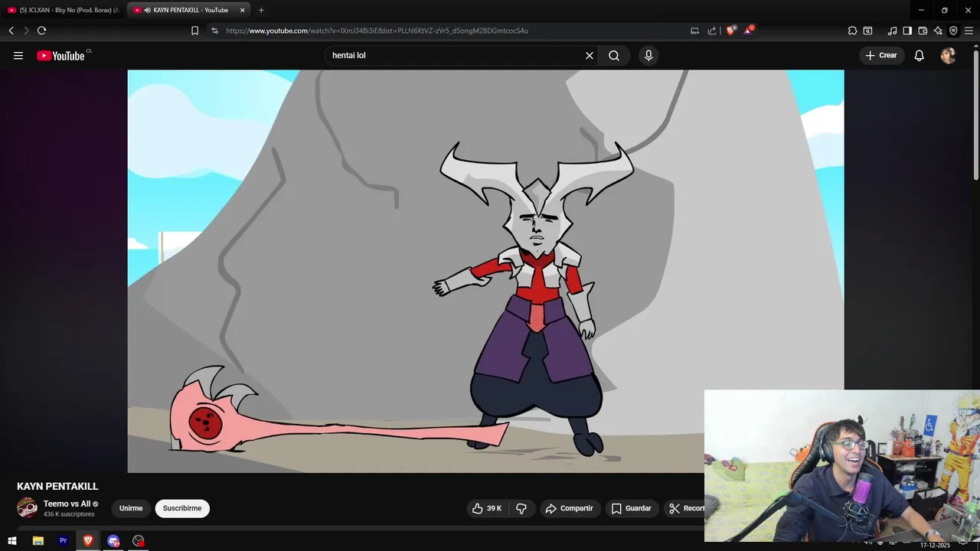This screenshot has width=980, height=551.
Task: Open YouTube notifications bell
Action: click(x=920, y=55)
